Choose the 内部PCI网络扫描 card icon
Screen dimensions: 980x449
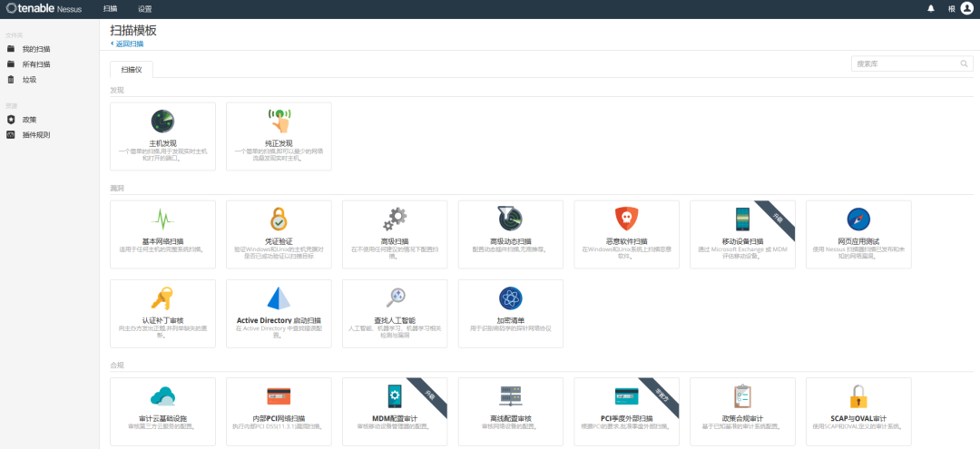[x=279, y=395]
